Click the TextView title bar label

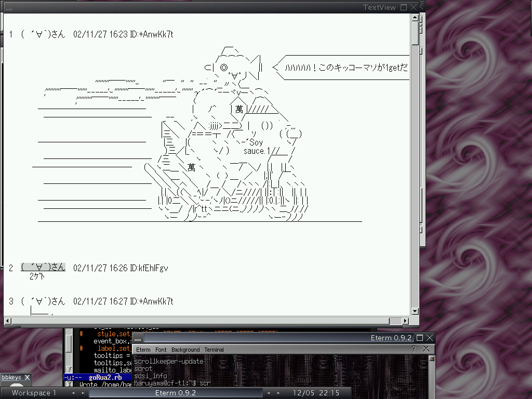[x=379, y=7]
